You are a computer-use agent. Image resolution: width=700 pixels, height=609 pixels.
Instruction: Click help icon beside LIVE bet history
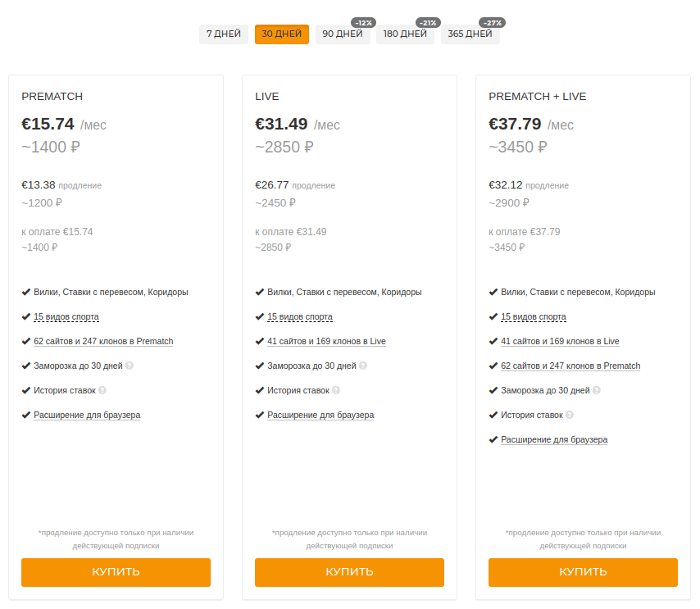336,391
